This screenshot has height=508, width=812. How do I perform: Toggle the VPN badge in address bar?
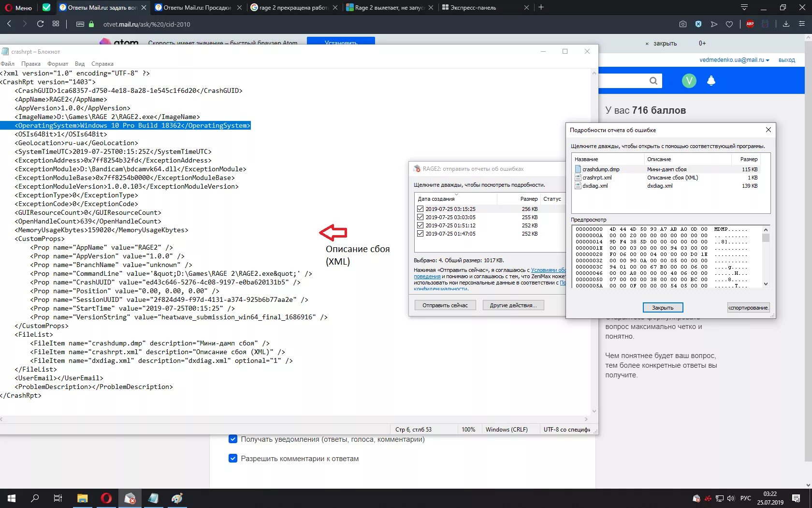tap(80, 24)
